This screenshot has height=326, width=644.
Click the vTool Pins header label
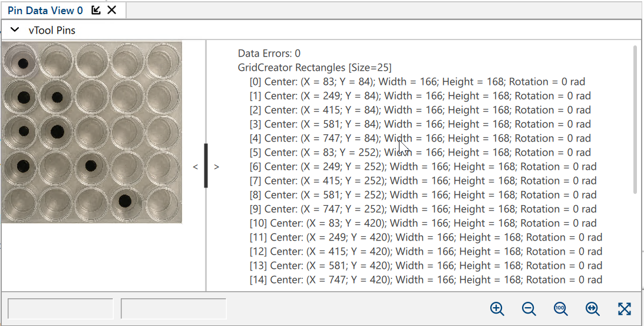pos(52,30)
